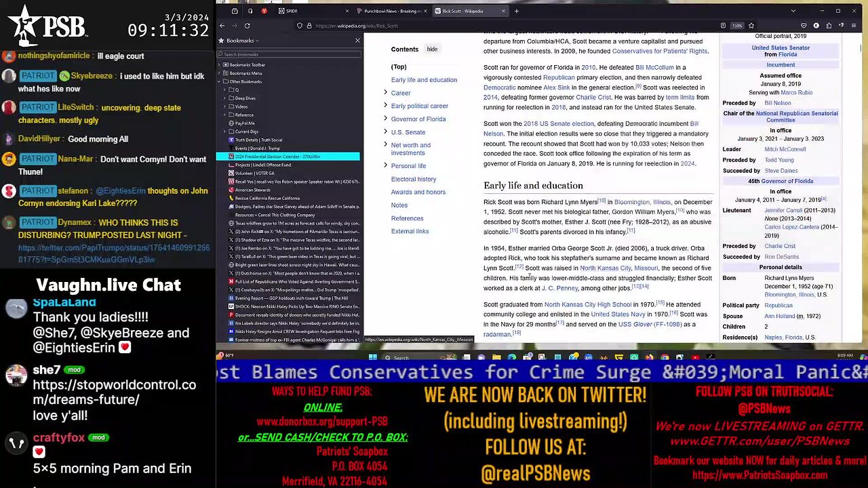Collapse the Other Bookmarks folder
Screen dimensions: 868x488
click(220, 81)
